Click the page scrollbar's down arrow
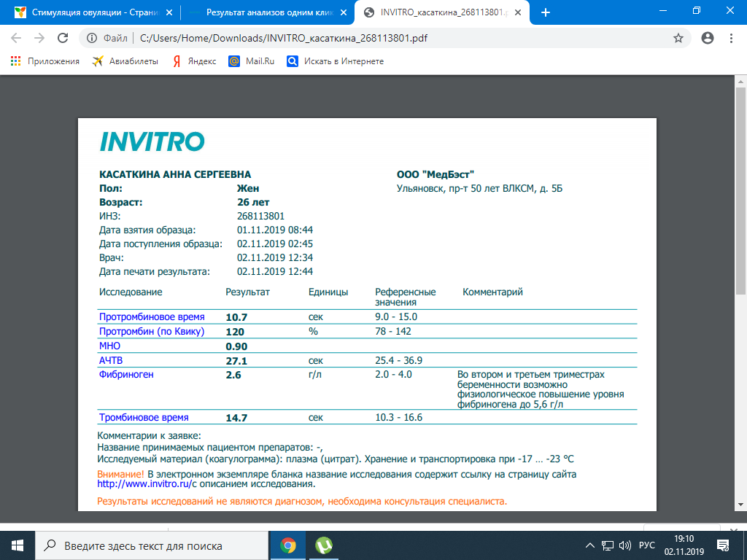747x560 pixels. point(740,505)
